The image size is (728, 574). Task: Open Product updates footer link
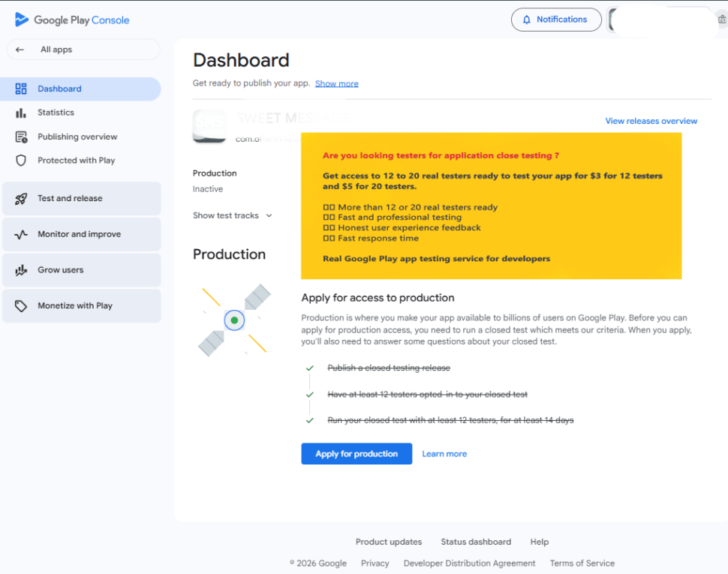389,542
